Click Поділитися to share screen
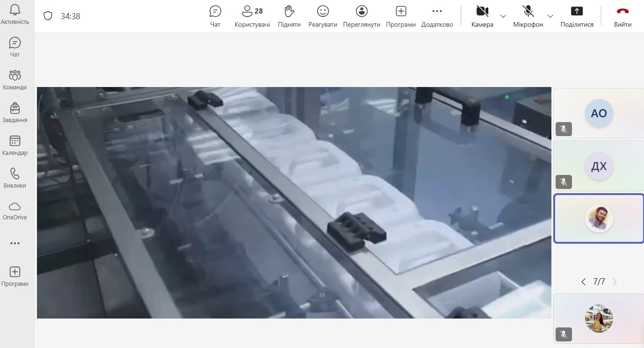 coord(577,16)
